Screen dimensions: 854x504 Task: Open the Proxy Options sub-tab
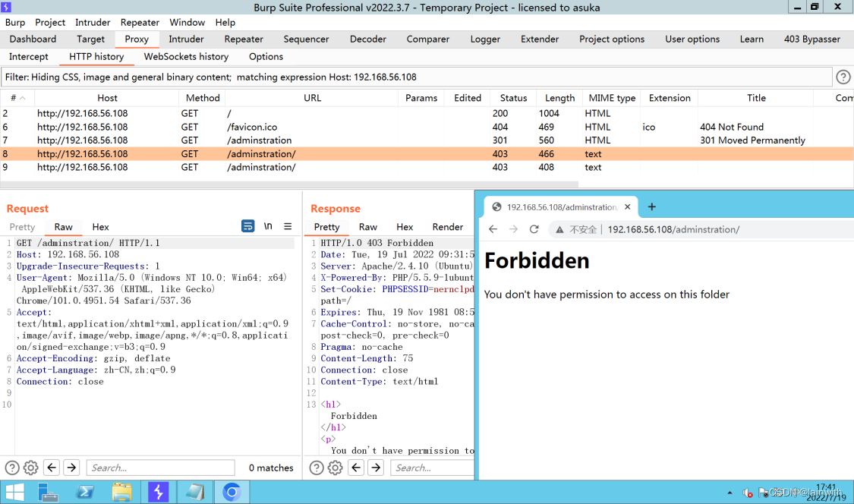(x=266, y=57)
